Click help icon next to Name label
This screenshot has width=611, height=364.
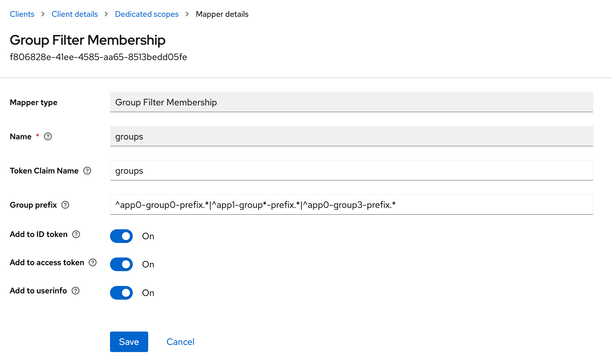click(48, 137)
